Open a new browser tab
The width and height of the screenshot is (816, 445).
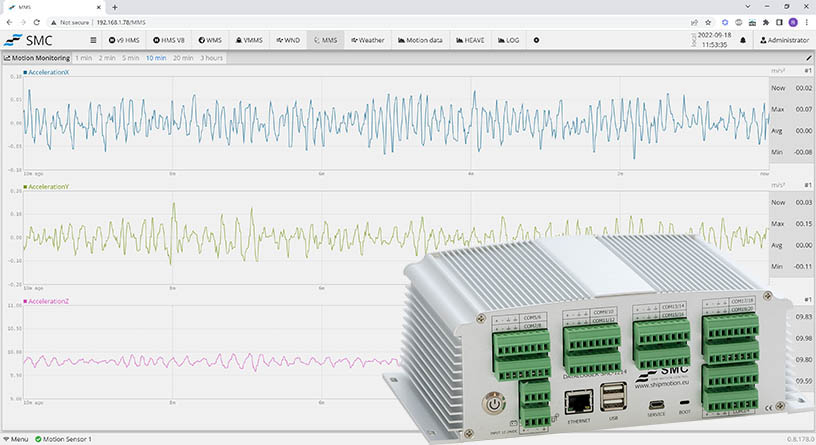click(114, 7)
